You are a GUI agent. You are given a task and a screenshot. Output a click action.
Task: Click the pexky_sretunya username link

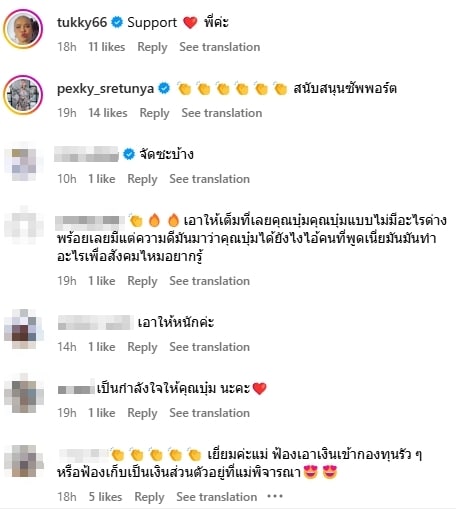point(105,89)
